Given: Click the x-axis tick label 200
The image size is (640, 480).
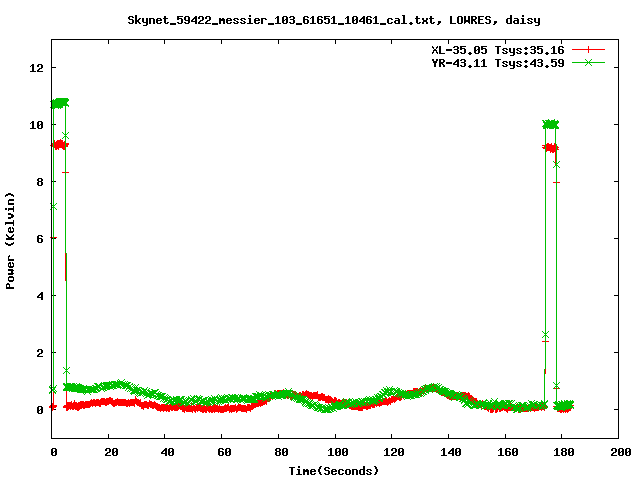Looking at the screenshot, I should point(621,452).
